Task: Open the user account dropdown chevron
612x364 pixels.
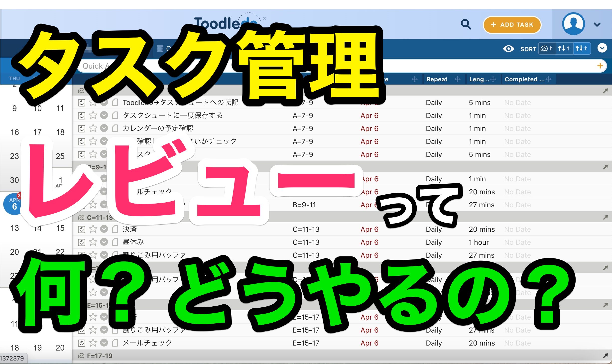Action: click(x=597, y=24)
